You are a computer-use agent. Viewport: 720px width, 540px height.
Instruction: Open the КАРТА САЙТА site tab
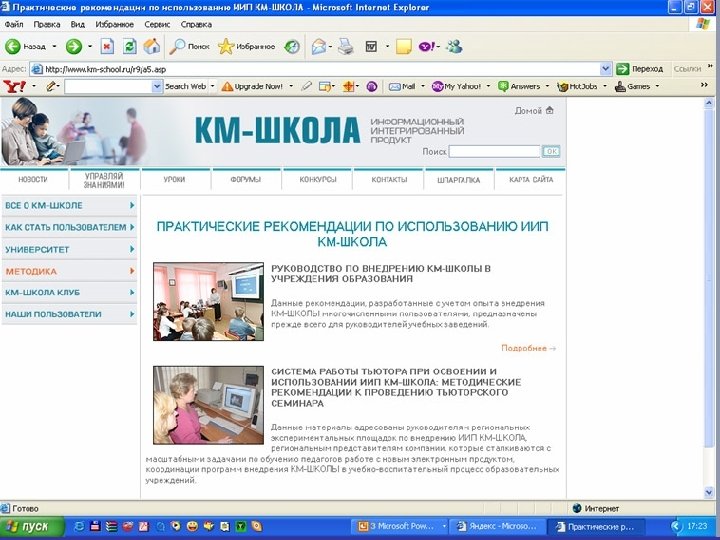pos(531,180)
